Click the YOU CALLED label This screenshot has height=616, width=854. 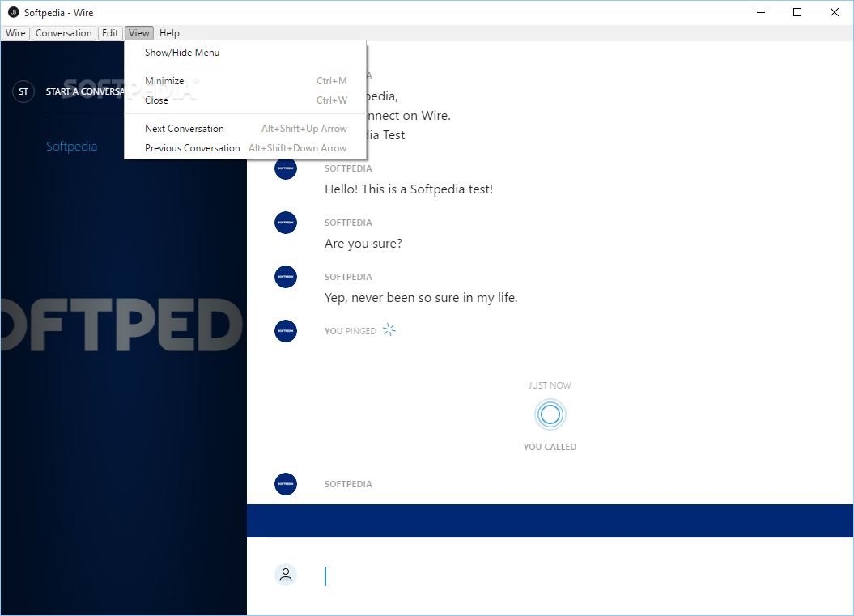pyautogui.click(x=550, y=447)
